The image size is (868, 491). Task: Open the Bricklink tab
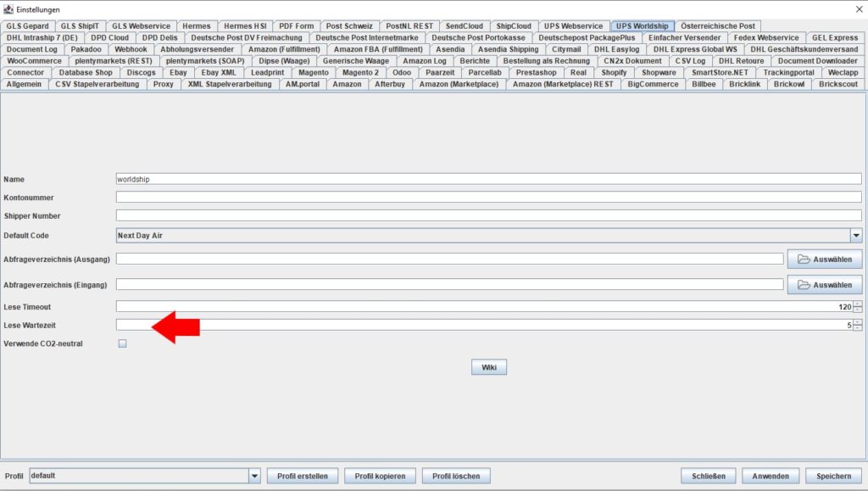tap(744, 84)
